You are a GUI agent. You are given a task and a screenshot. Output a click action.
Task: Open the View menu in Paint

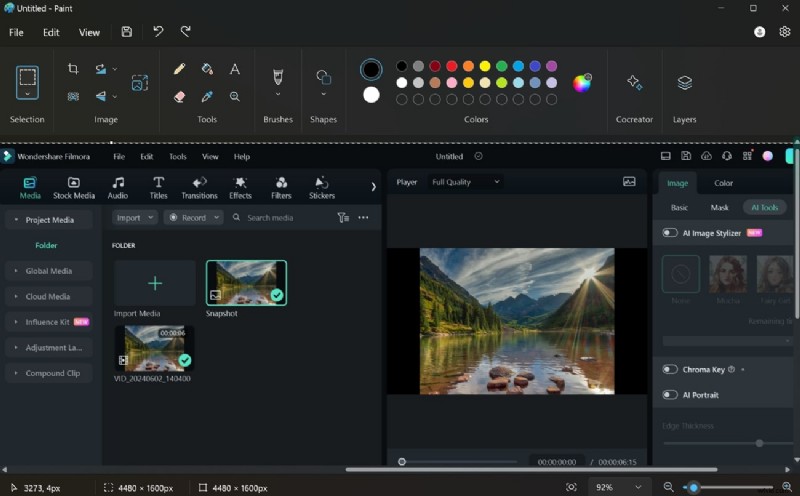89,32
